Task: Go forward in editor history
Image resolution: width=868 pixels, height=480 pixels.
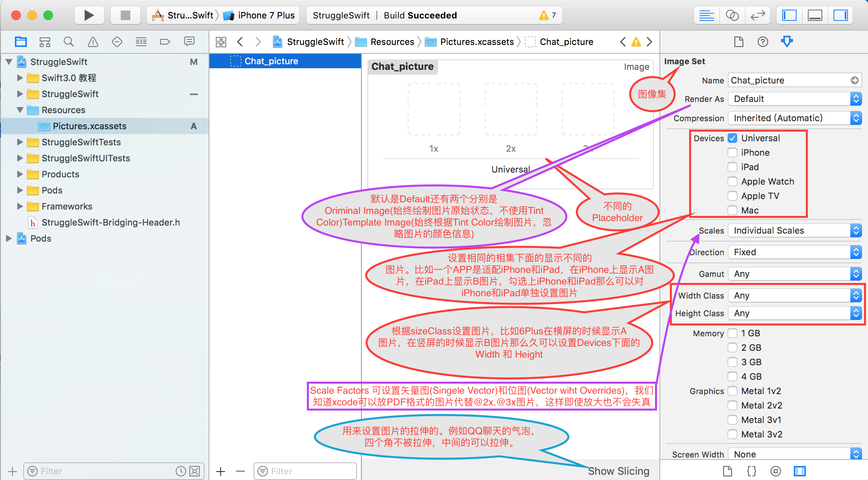Action: point(258,42)
